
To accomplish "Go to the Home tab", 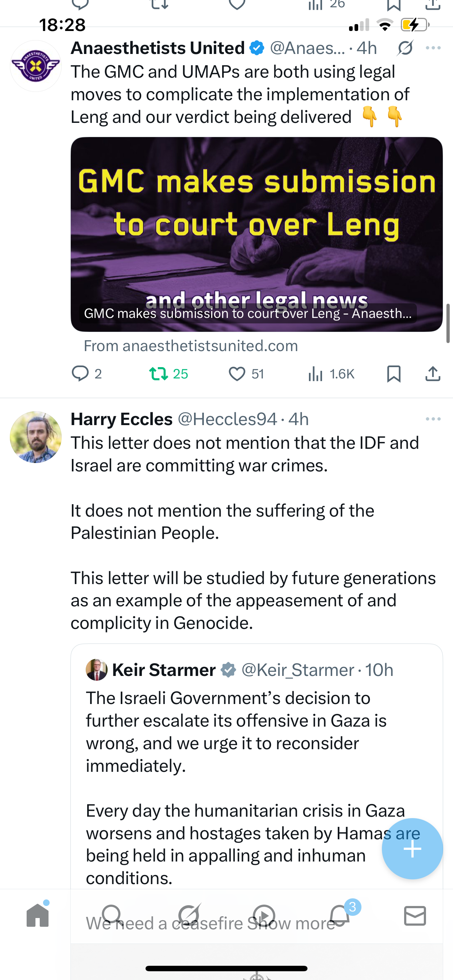I will pos(38,915).
